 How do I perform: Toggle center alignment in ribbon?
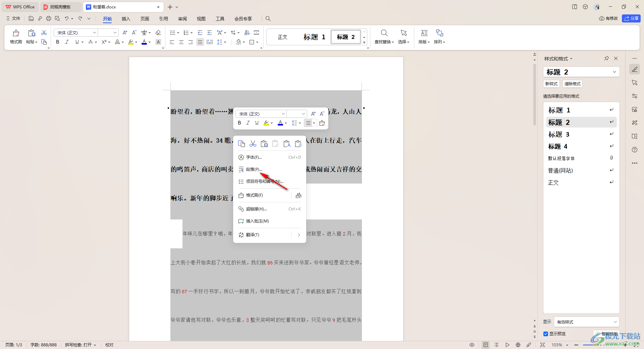tap(181, 42)
